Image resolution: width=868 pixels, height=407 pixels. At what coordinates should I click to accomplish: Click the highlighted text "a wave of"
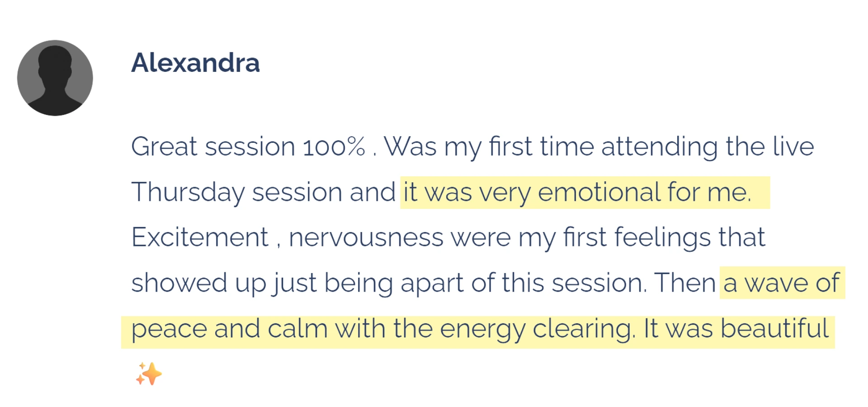coord(781,283)
